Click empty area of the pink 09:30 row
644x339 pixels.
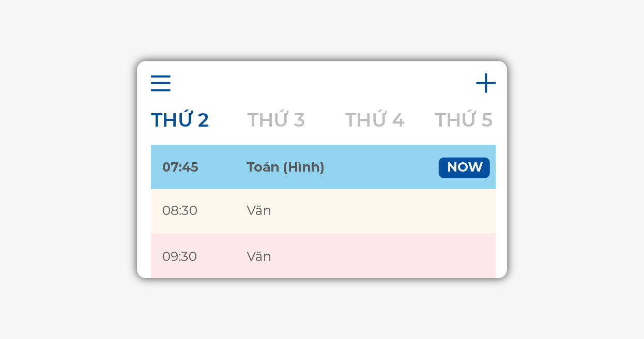point(388,256)
